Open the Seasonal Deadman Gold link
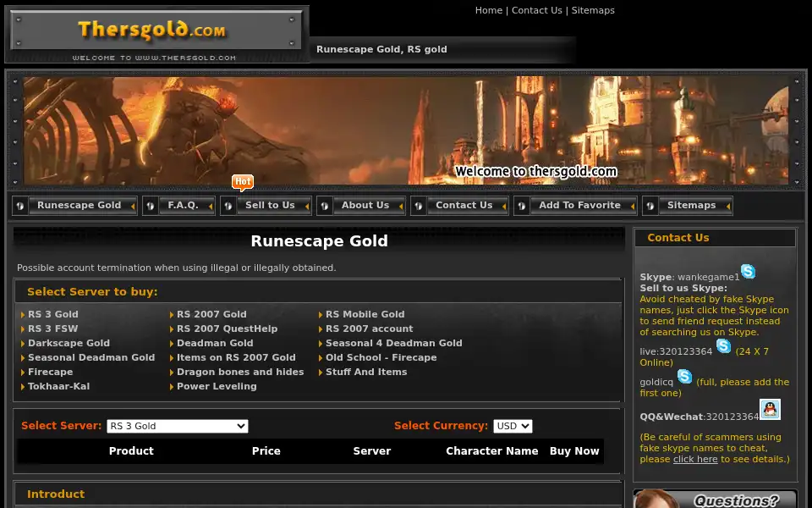 pyautogui.click(x=91, y=357)
